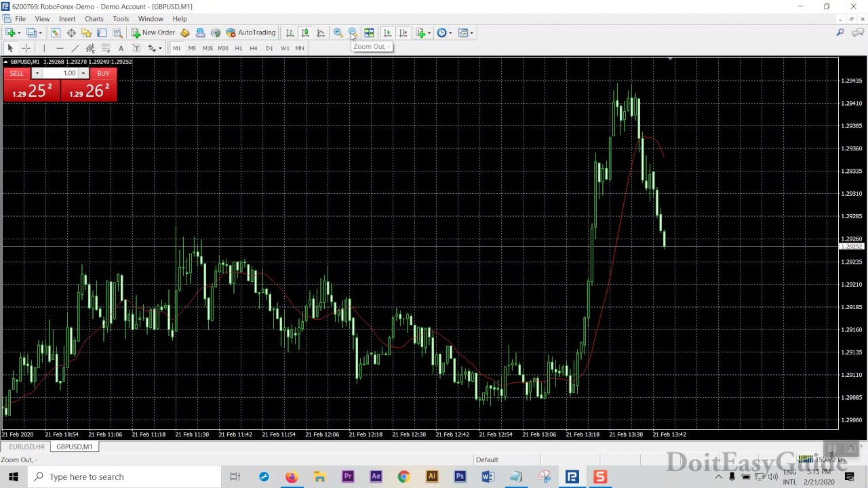Toggle Auto Scroll chart icon
The width and height of the screenshot is (868, 488).
387,33
